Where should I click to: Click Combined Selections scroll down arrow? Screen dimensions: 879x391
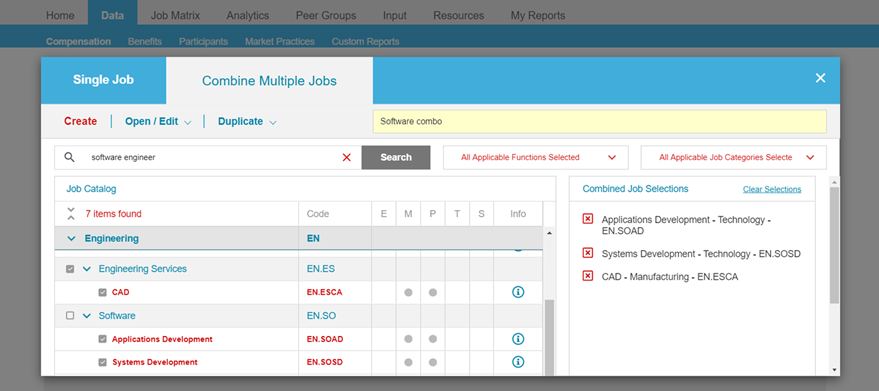(x=834, y=370)
